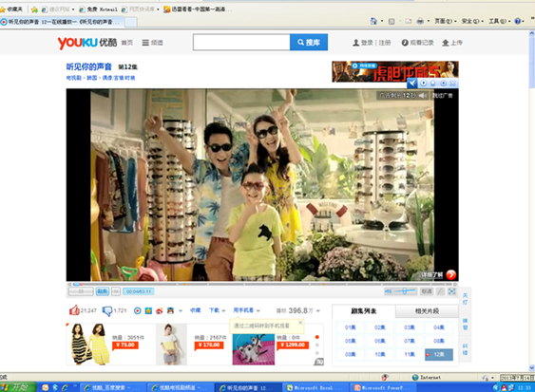
Task: Open the 频道 channel menu icon
Action: click(145, 43)
